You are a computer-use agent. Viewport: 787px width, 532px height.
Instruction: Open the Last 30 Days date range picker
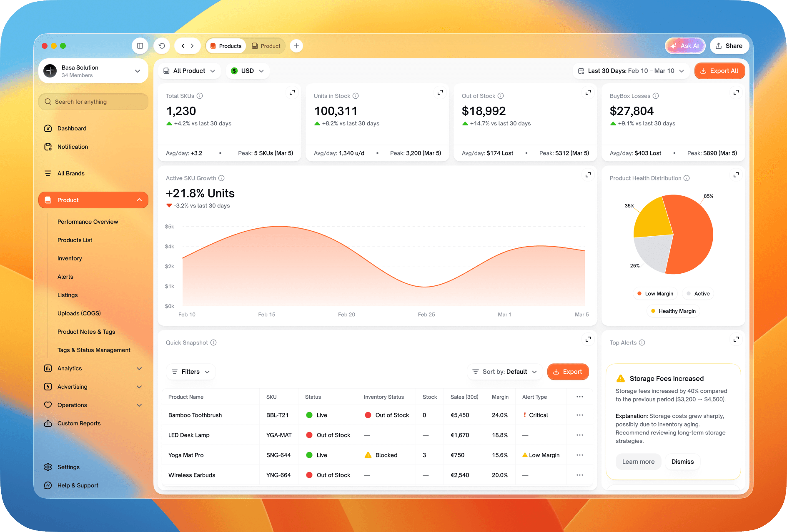pyautogui.click(x=631, y=71)
